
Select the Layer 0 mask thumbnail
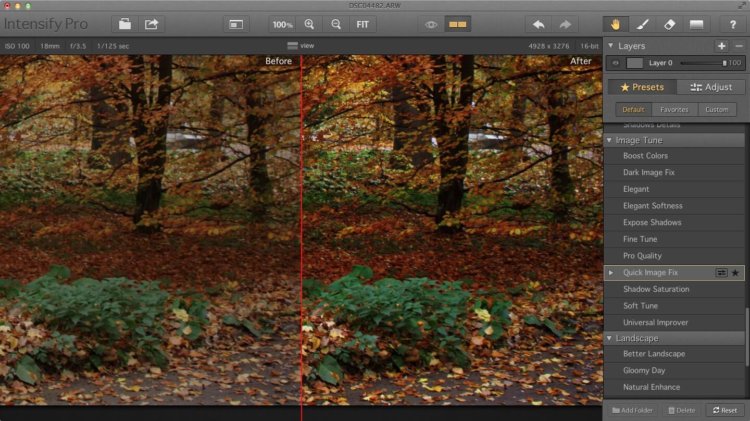point(634,63)
